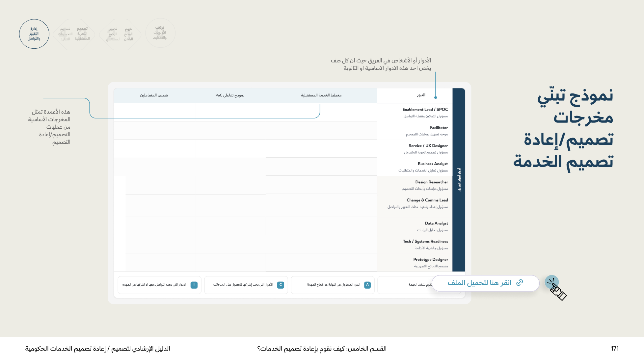Screen dimensions: 644x362
Task: Click the subtitle 'مسؤول إعداد وتنفيذ خطط التغيير والتواصل'
Action: click(x=418, y=207)
